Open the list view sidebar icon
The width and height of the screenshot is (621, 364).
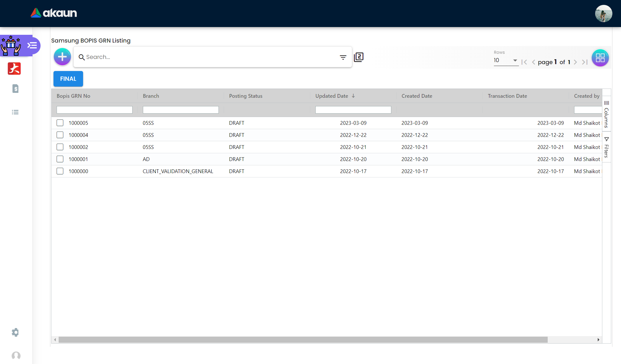pos(15,112)
